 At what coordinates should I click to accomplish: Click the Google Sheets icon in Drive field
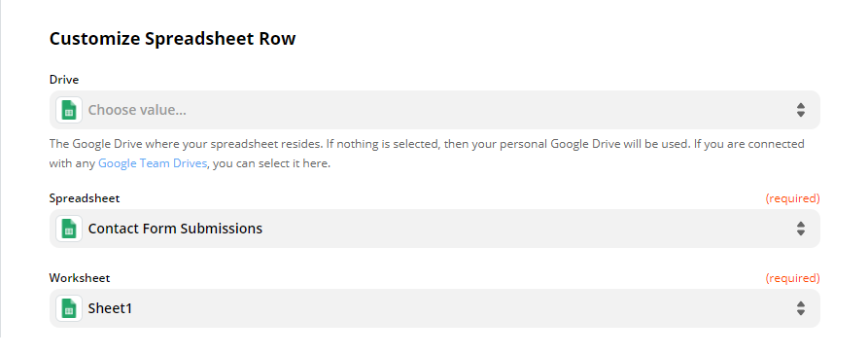click(x=69, y=110)
